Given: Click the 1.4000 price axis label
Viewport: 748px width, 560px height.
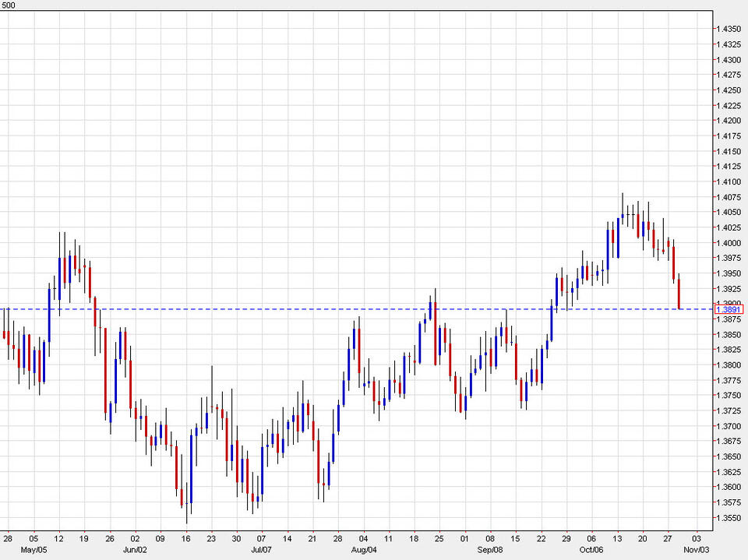Looking at the screenshot, I should (x=729, y=241).
